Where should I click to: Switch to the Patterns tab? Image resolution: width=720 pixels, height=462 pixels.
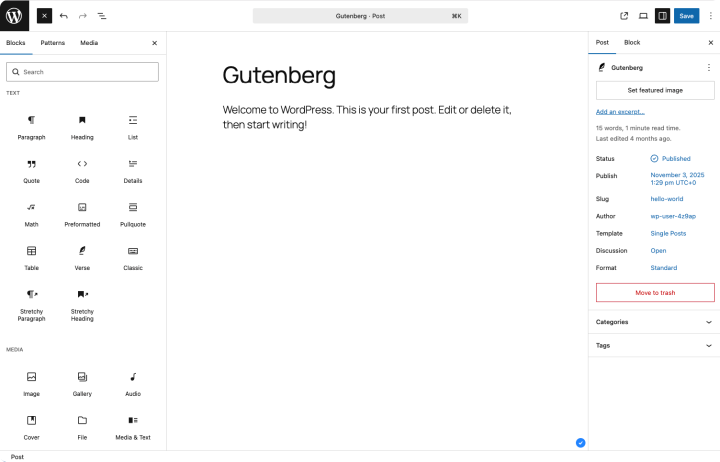53,43
